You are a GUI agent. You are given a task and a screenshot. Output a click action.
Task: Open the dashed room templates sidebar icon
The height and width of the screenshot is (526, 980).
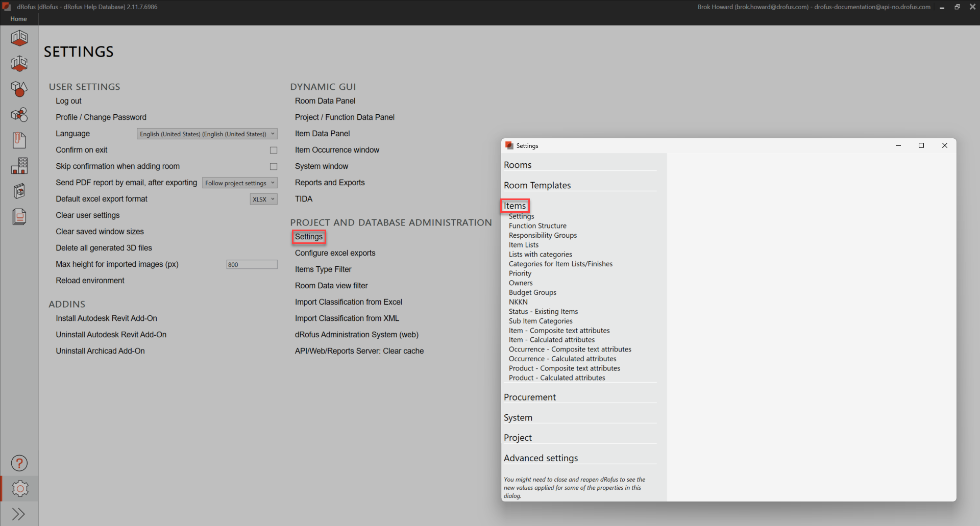point(19,64)
